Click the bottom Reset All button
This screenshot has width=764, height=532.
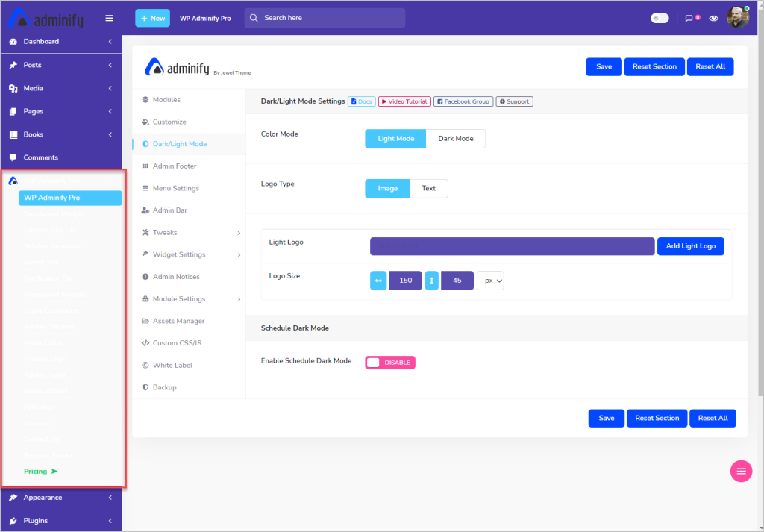[713, 418]
